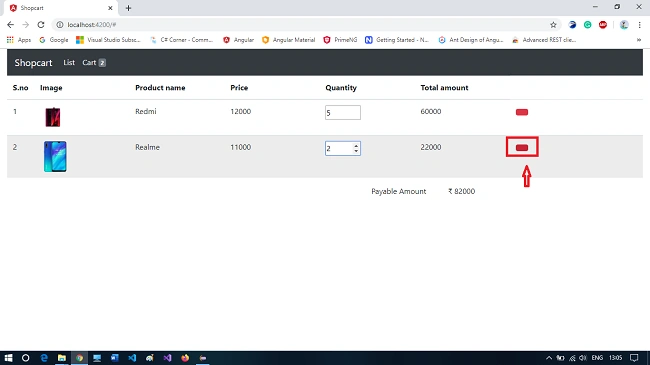Screen dimensions: 650x365
Task: Open Cortana search circle in taskbar
Action: [x=25, y=358]
